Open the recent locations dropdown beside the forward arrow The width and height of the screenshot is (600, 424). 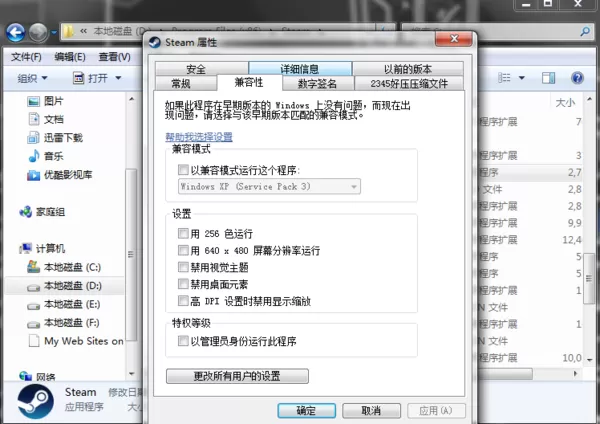(54, 33)
